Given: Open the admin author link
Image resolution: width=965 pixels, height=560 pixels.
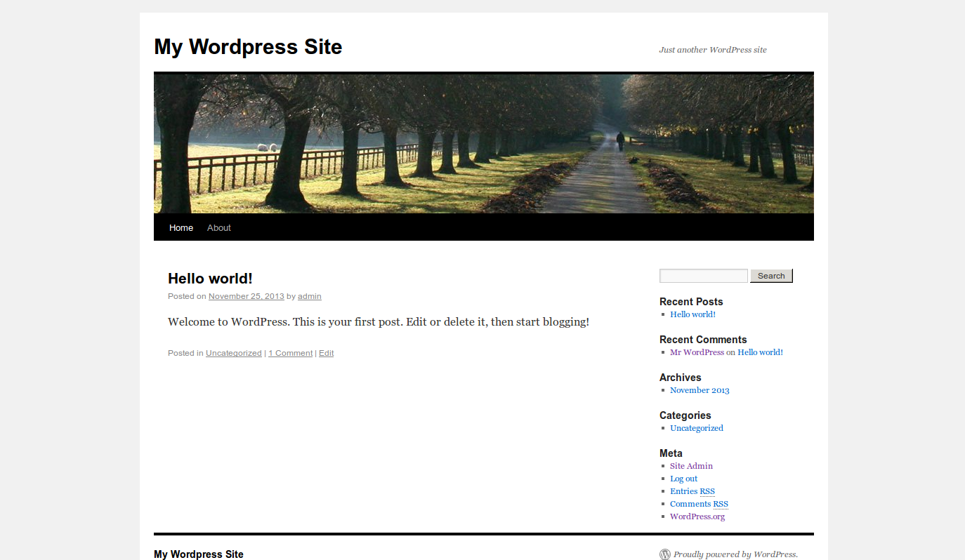Looking at the screenshot, I should point(309,296).
